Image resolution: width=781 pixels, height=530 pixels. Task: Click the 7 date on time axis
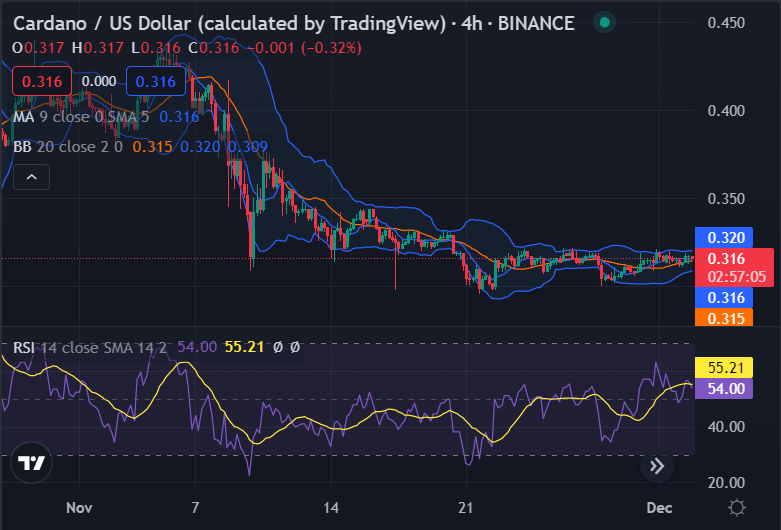pos(195,508)
